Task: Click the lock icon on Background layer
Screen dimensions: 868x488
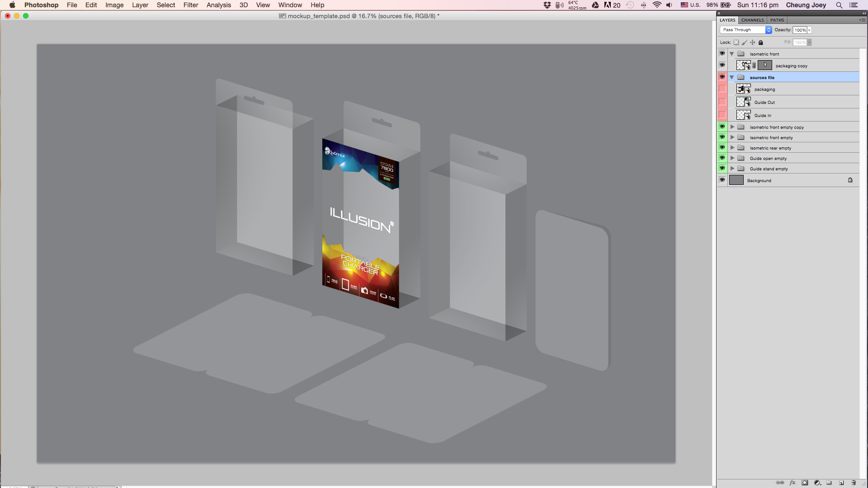Action: pos(850,180)
